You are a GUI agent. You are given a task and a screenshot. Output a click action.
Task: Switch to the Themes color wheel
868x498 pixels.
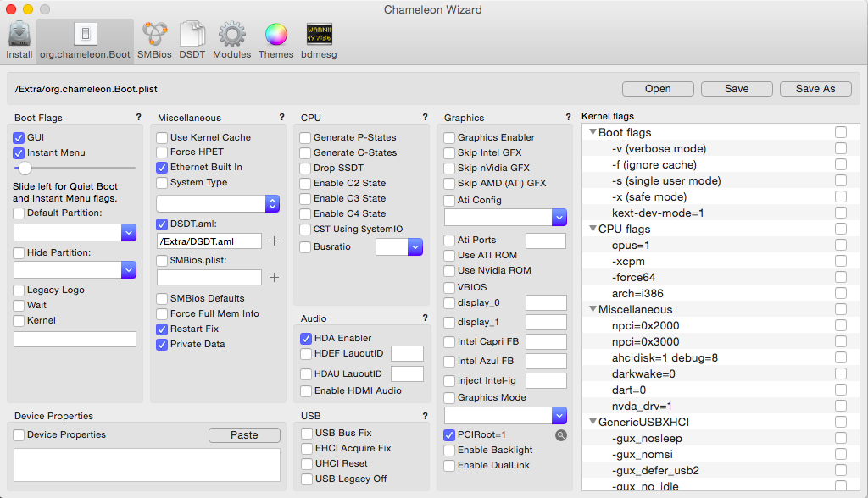pos(275,40)
